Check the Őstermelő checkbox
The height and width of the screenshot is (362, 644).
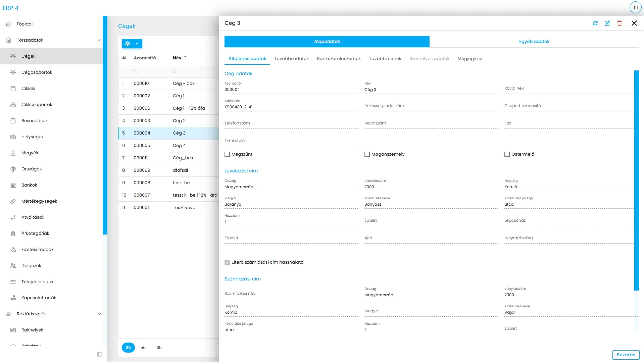coord(507,154)
